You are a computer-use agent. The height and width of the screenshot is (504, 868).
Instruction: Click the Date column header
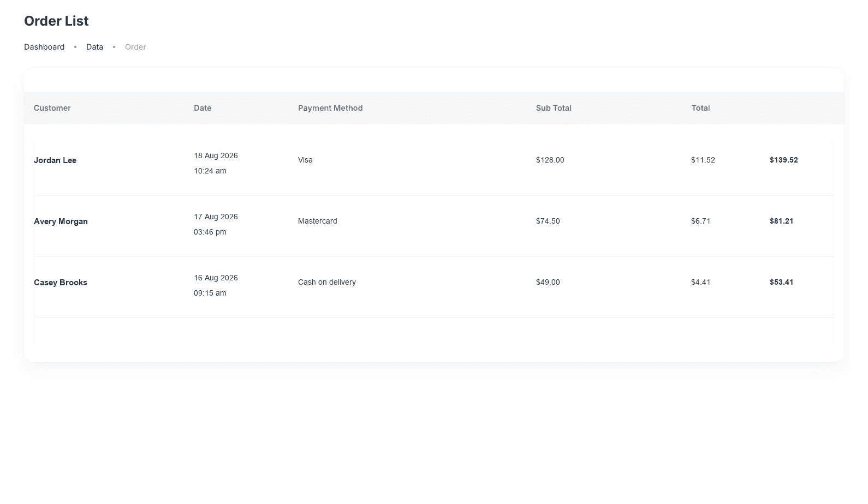(x=203, y=108)
